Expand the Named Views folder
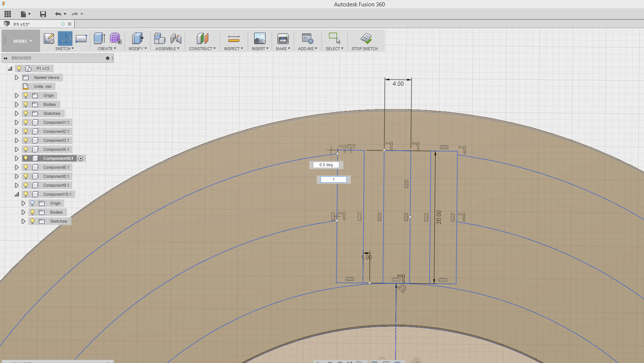 pyautogui.click(x=16, y=77)
